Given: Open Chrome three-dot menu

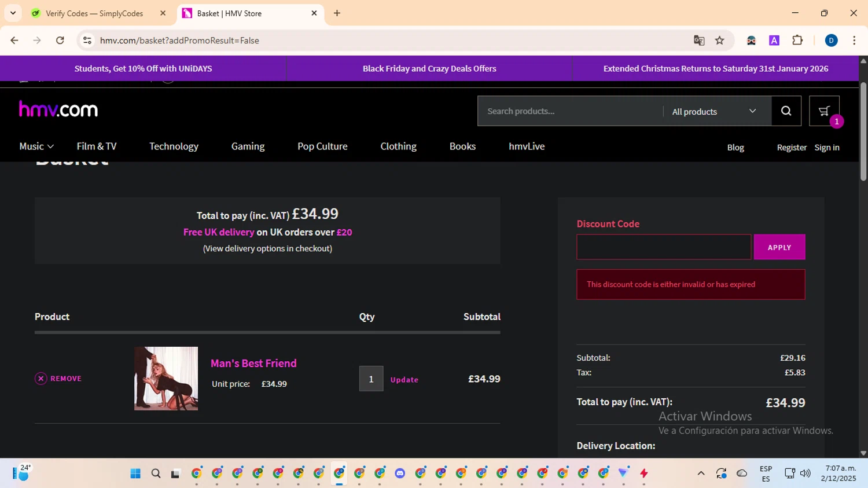Looking at the screenshot, I should [854, 41].
